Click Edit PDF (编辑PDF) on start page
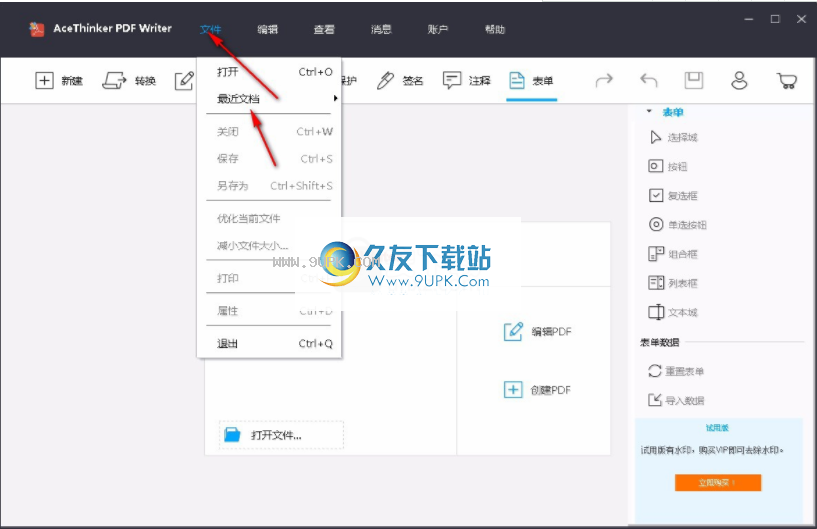This screenshot has width=817, height=529. point(537,331)
